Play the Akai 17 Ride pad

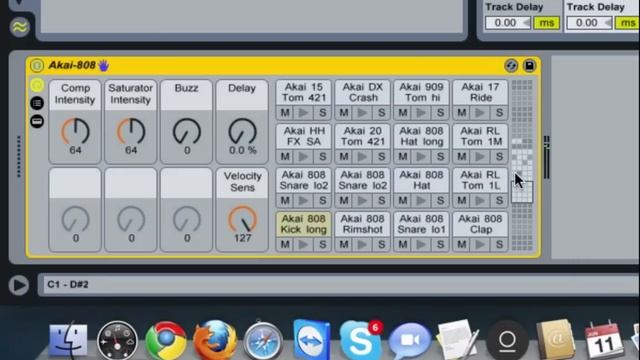click(x=480, y=113)
